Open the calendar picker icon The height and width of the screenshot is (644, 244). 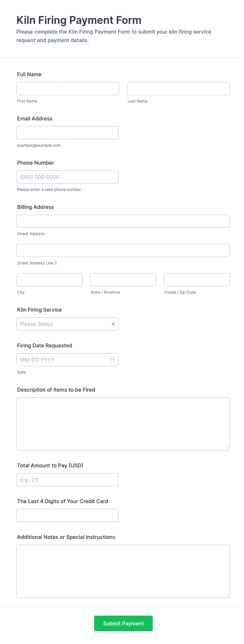(x=112, y=360)
